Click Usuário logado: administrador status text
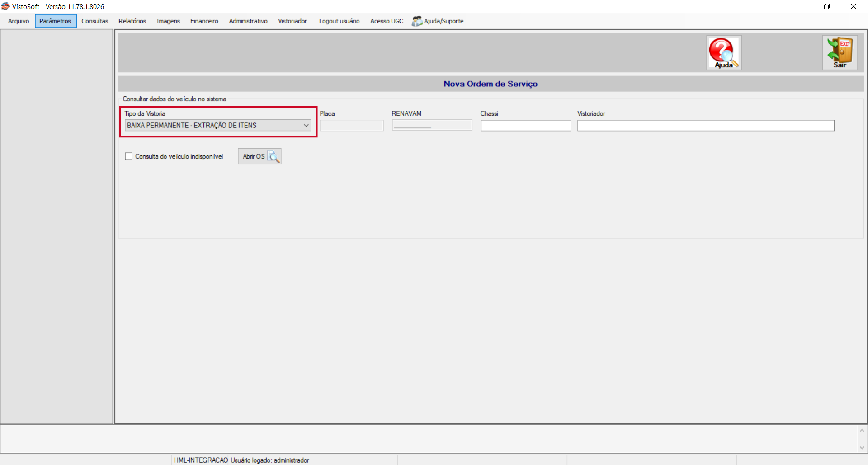The width and height of the screenshot is (868, 465). (270, 460)
